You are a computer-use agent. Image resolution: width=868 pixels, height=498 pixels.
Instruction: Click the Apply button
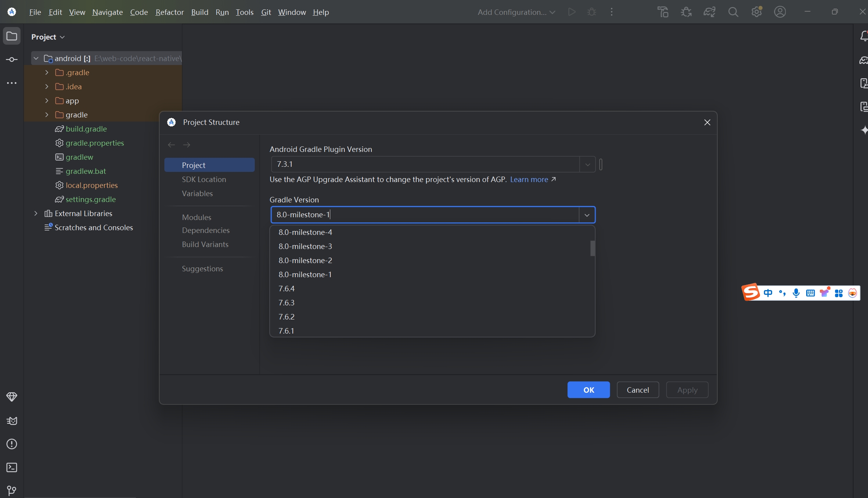point(687,390)
